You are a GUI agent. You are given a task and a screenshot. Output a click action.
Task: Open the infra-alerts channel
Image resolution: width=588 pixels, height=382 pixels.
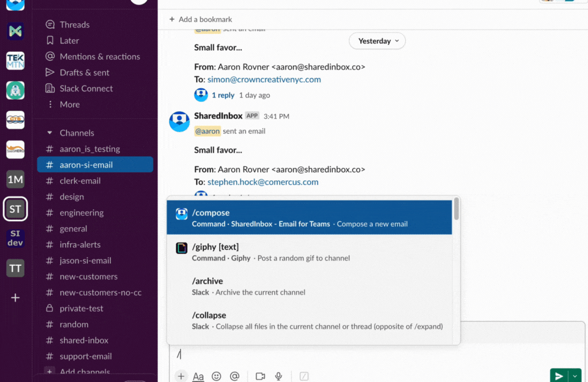tap(95, 244)
